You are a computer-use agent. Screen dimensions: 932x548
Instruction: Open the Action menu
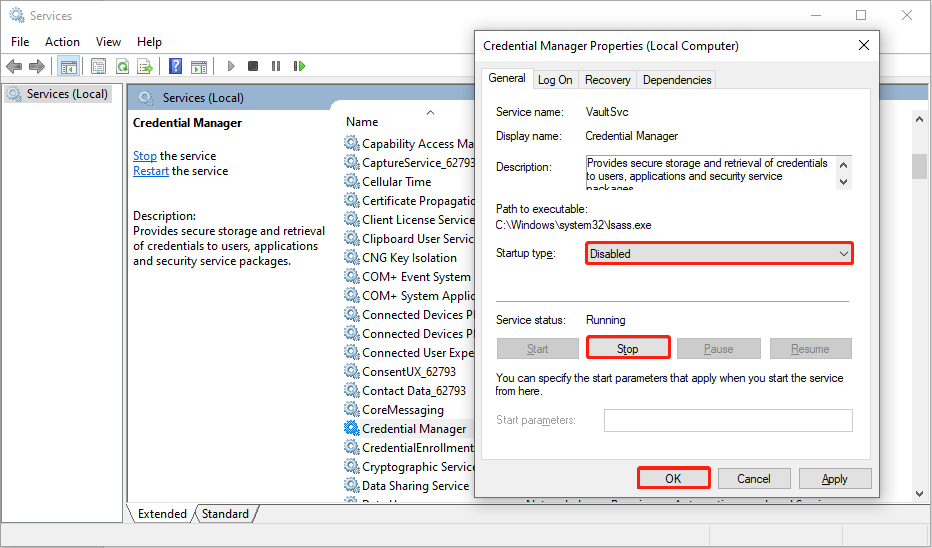(x=62, y=42)
